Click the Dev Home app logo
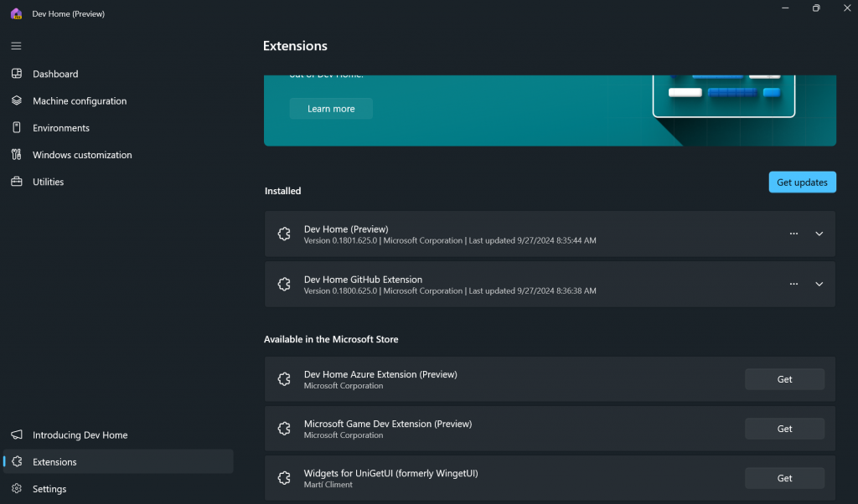The image size is (858, 504). pos(16,13)
